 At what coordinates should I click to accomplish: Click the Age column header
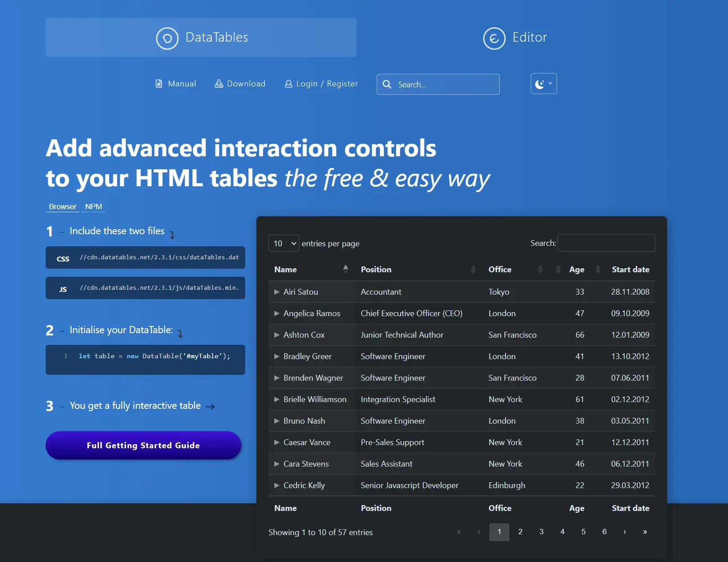pyautogui.click(x=576, y=269)
